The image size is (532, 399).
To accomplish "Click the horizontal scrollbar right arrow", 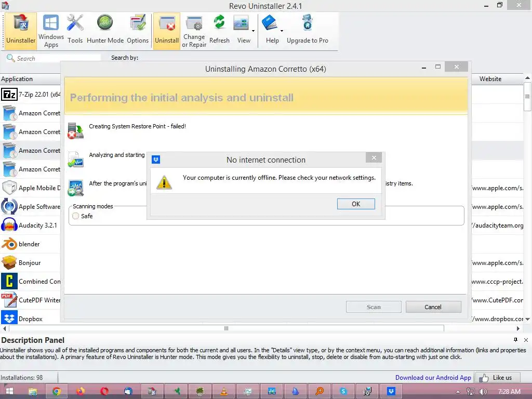I will coord(518,328).
